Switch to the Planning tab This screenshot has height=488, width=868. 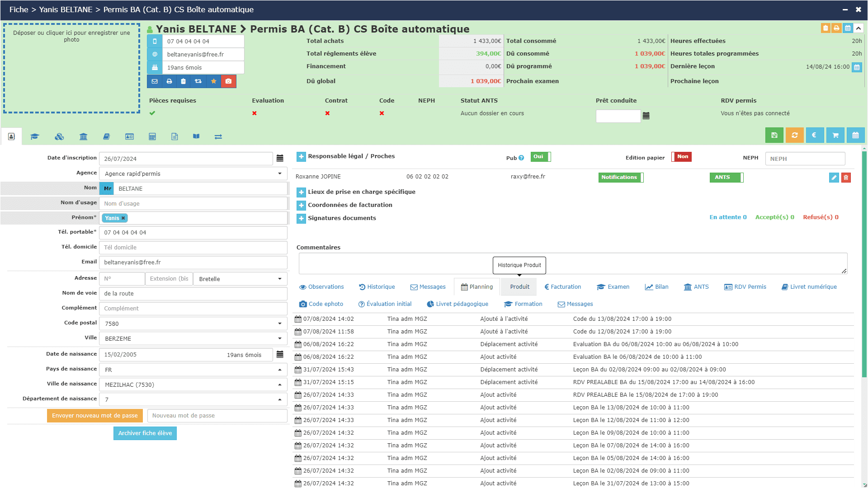[x=476, y=287]
